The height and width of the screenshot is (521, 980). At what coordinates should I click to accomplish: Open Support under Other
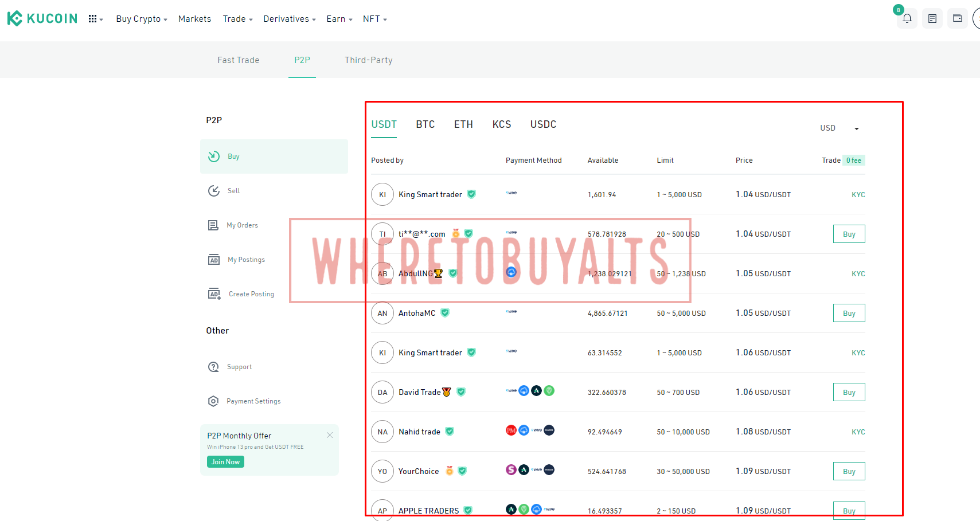[274, 367]
